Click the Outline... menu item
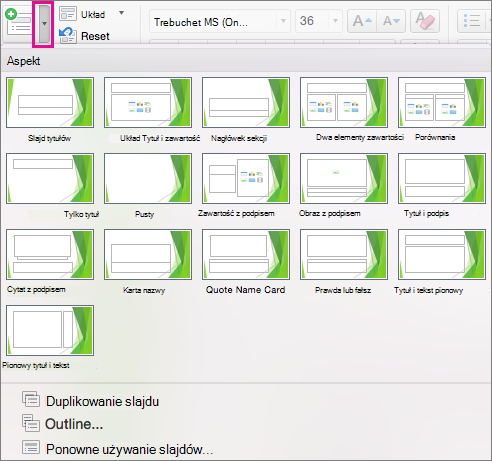Viewport: 492px width, 461px height. pos(74,424)
